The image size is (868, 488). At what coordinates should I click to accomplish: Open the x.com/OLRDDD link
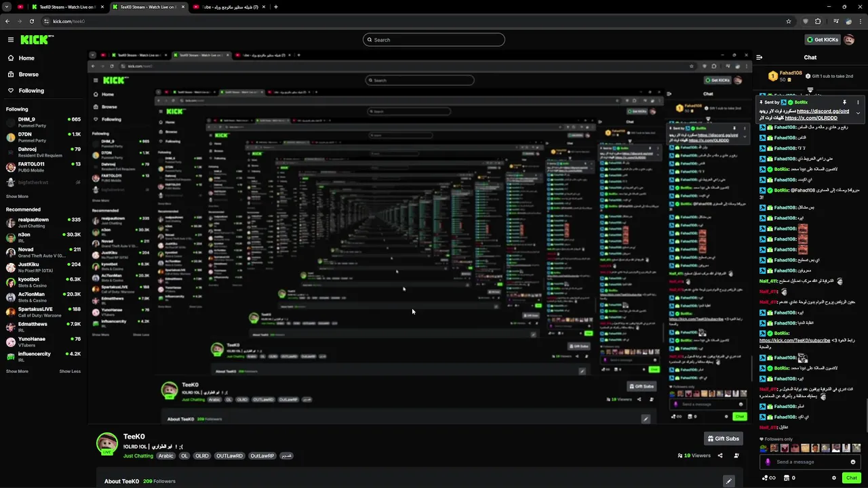tap(811, 118)
